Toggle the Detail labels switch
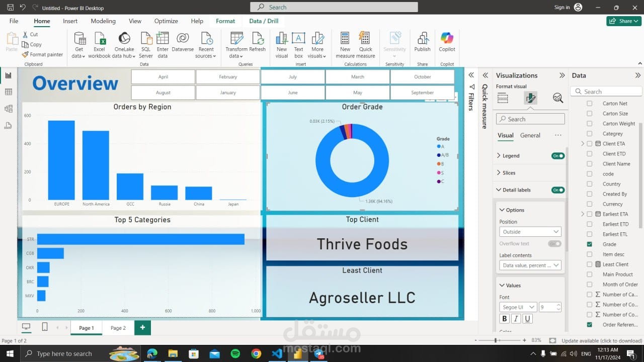 pyautogui.click(x=558, y=190)
